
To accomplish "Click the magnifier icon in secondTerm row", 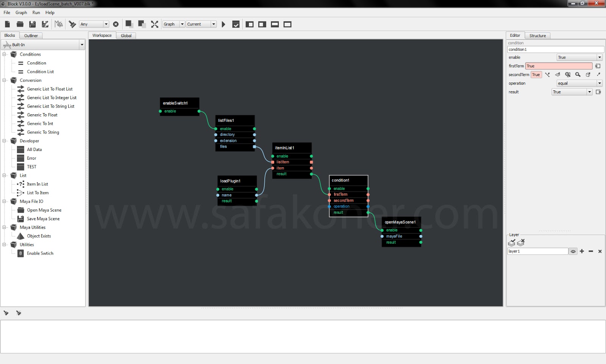I will tap(578, 75).
